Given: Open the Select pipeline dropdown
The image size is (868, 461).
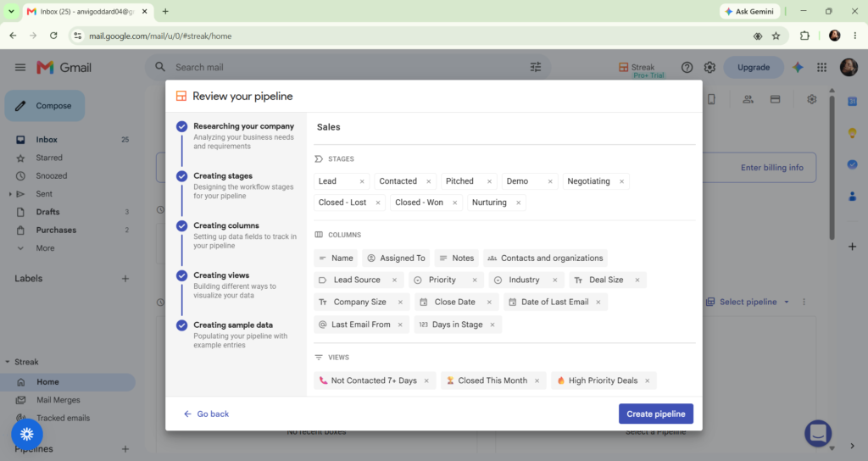Looking at the screenshot, I should tap(748, 303).
